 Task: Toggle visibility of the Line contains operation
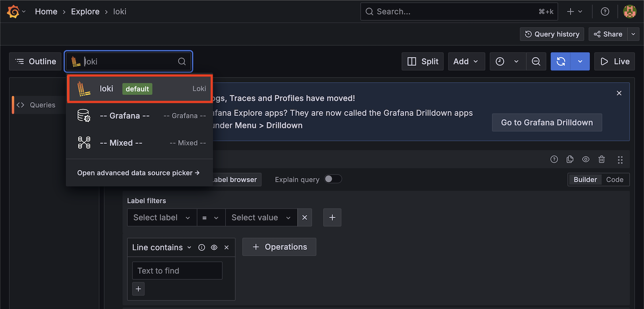pos(214,247)
